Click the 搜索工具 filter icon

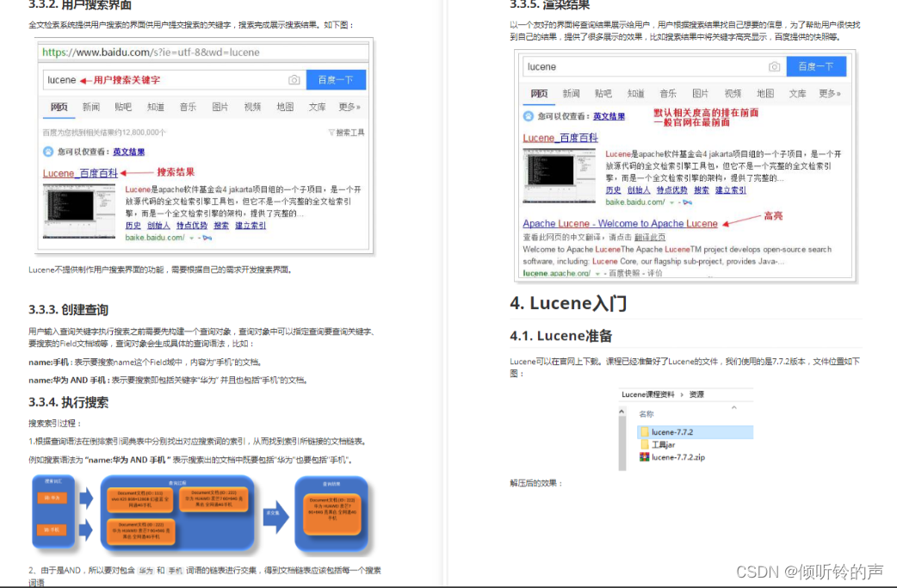pyautogui.click(x=331, y=133)
